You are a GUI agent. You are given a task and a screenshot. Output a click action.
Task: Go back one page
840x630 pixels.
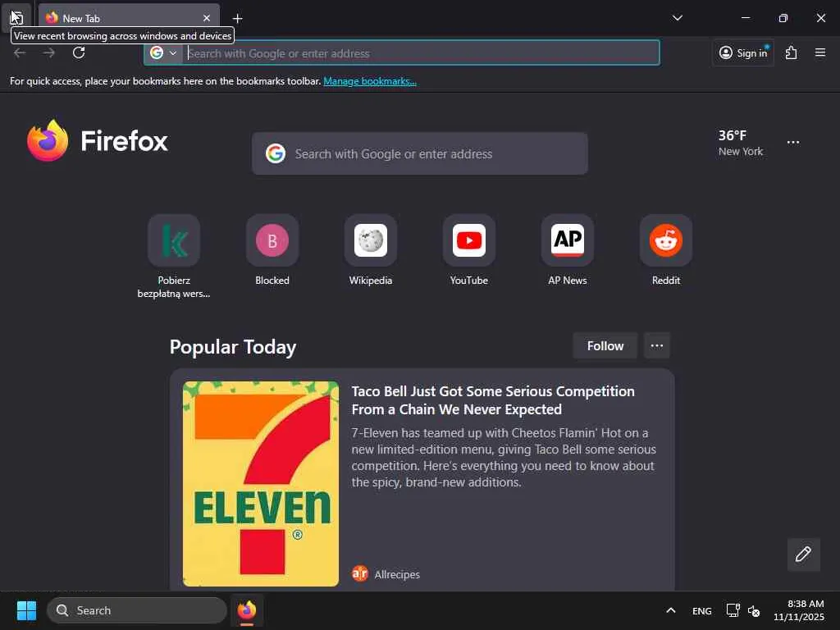click(20, 52)
